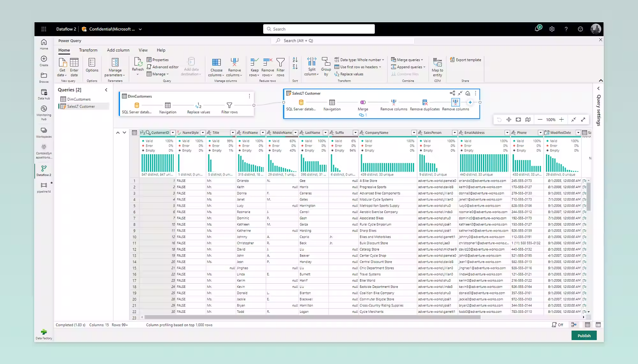Viewport: 638px width, 364px height.
Task: Expand the Append queries dropdown
Action: (x=408, y=67)
